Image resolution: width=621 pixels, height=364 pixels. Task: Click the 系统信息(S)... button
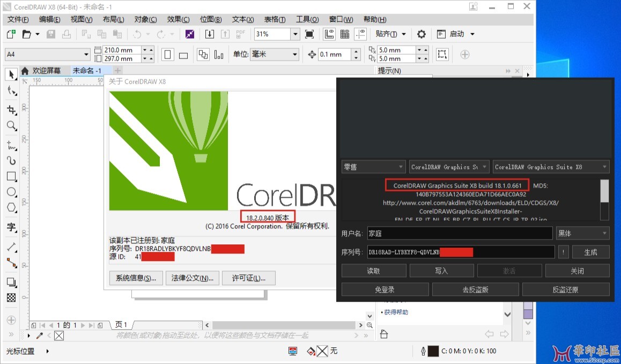click(136, 278)
